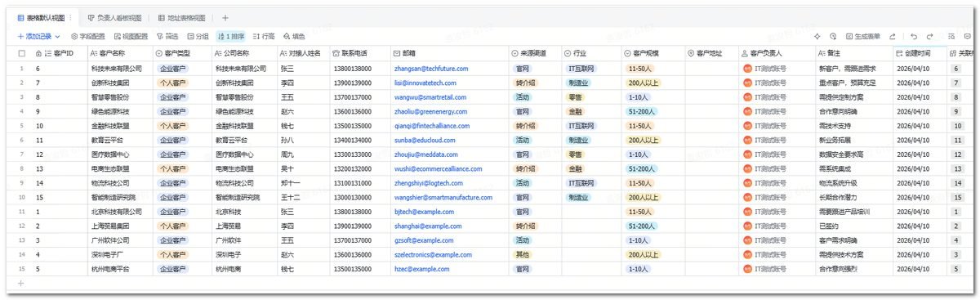The width and height of the screenshot is (980, 300).
Task: Select 客户类型 tag for 创新科技集团 row
Action: tap(172, 83)
